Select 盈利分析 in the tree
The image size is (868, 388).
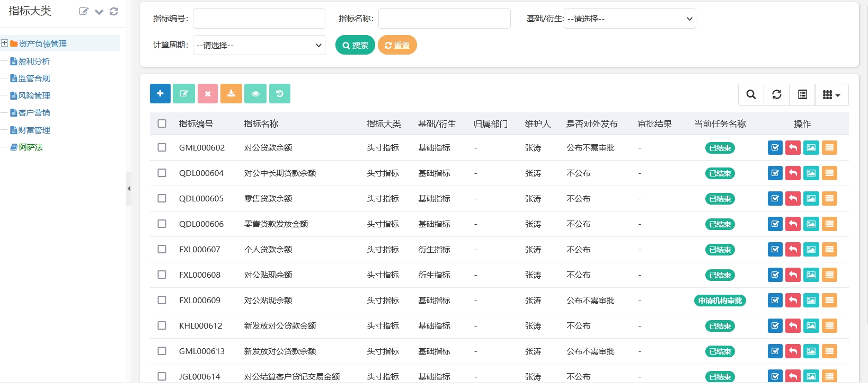point(34,61)
